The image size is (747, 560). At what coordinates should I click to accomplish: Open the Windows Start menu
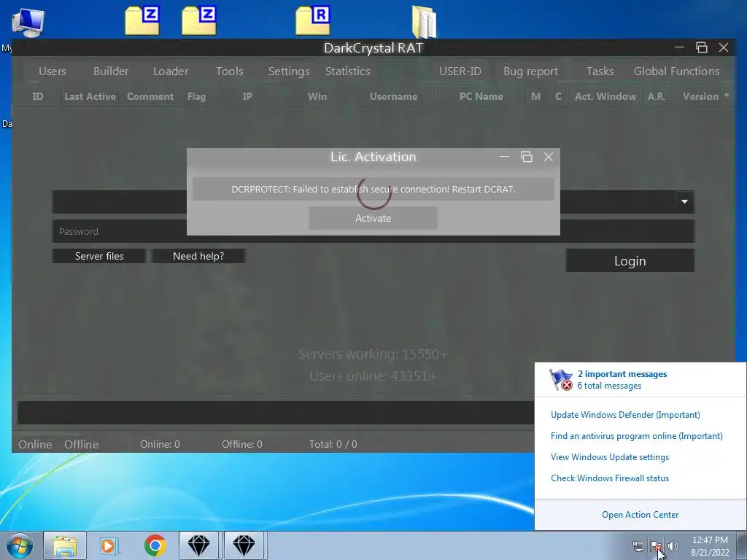point(20,545)
